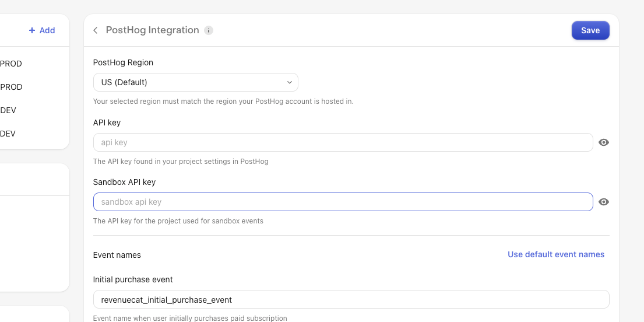644x322 pixels.
Task: Open the info icon next to PostHog Integration
Action: point(209,30)
